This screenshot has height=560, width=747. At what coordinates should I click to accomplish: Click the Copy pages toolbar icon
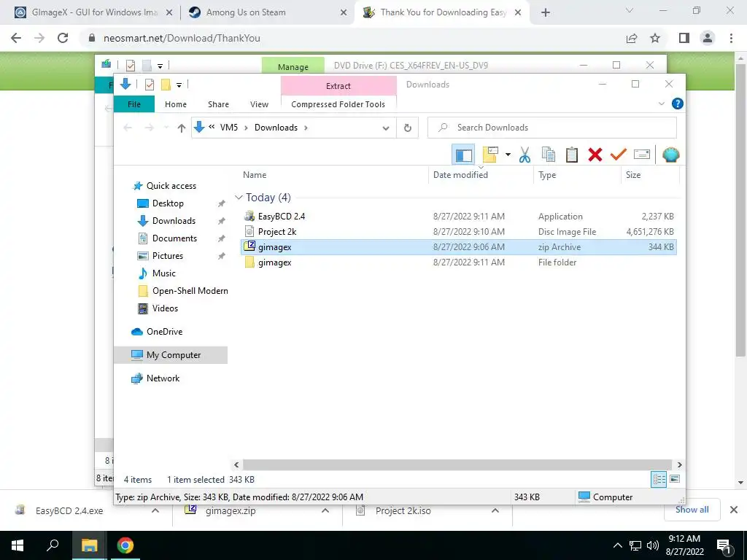pyautogui.click(x=549, y=155)
